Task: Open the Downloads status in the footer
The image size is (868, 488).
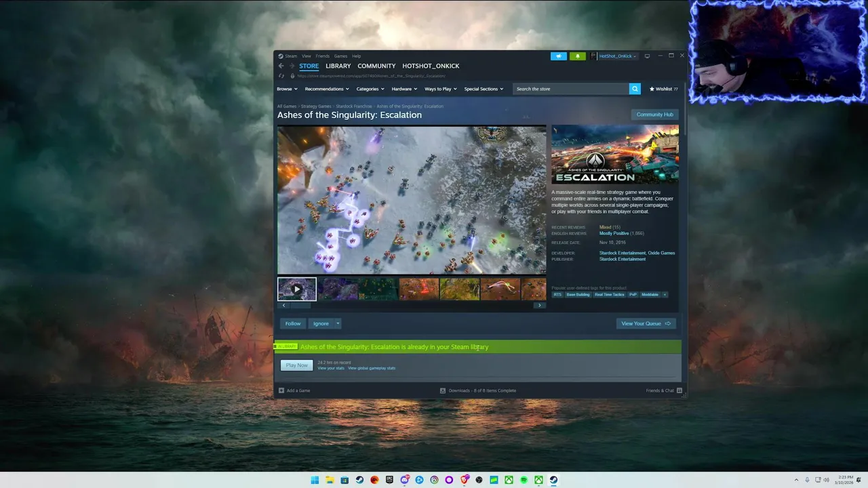Action: 478,390
